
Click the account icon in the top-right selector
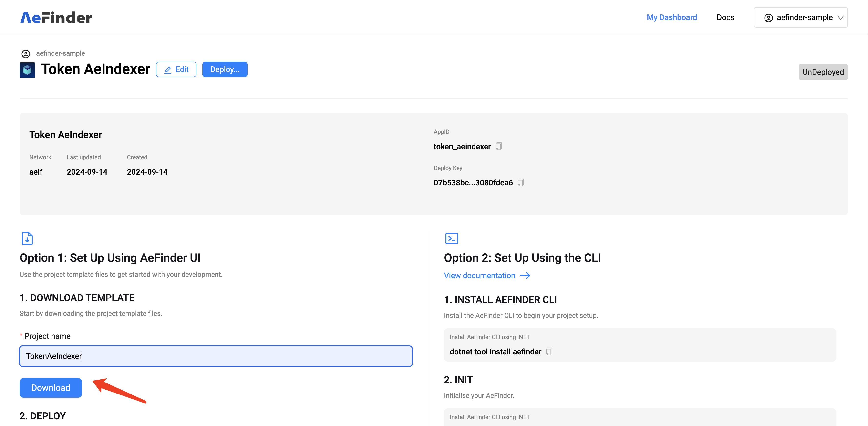768,18
